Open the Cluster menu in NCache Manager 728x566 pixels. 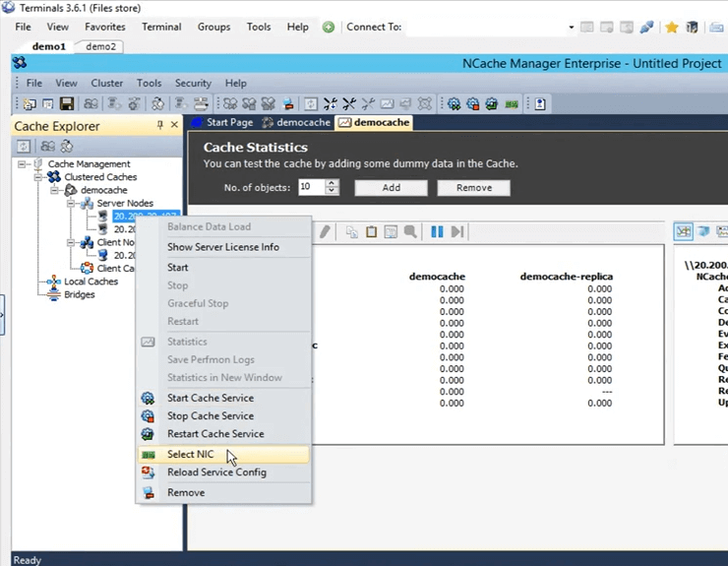(107, 84)
